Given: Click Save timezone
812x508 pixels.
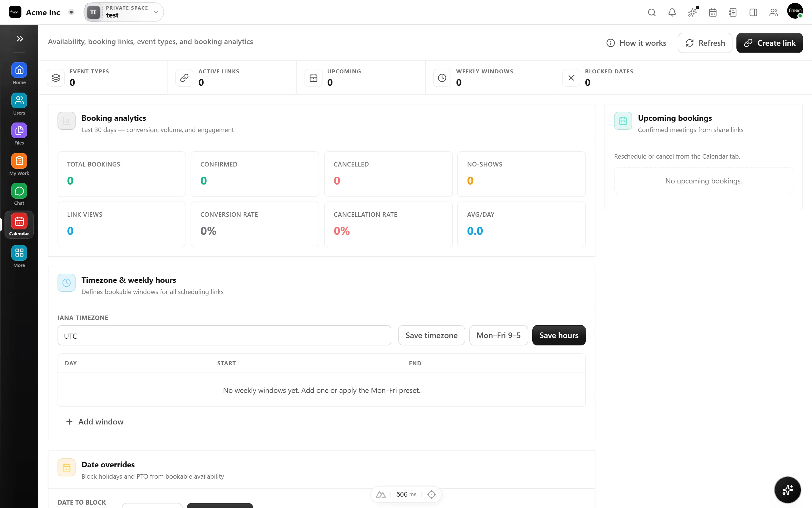Looking at the screenshot, I should pos(431,335).
